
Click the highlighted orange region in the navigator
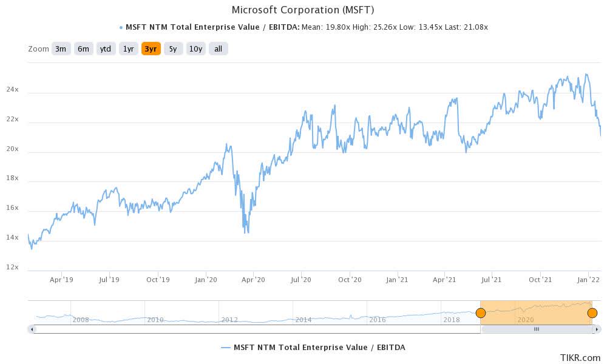537,311
